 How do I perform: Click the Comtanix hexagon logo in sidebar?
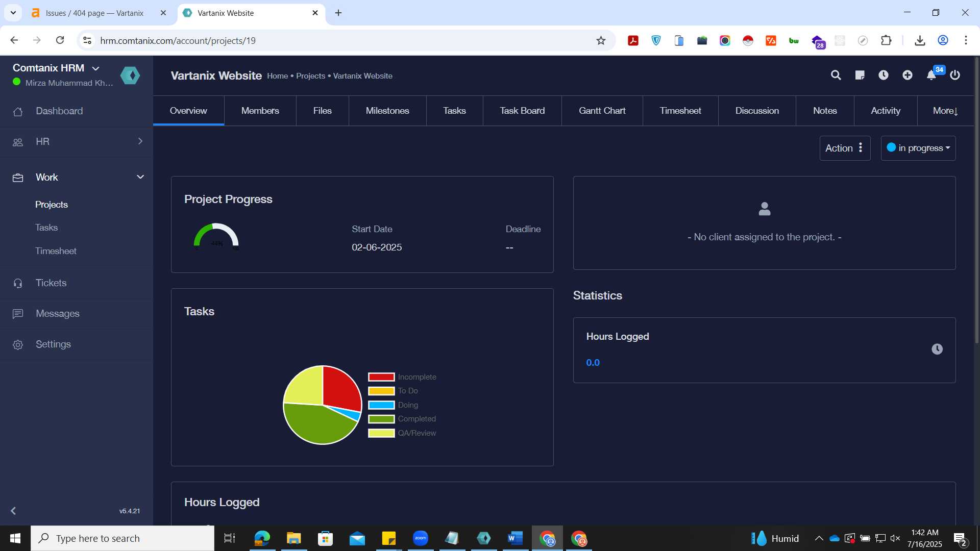[x=130, y=76]
